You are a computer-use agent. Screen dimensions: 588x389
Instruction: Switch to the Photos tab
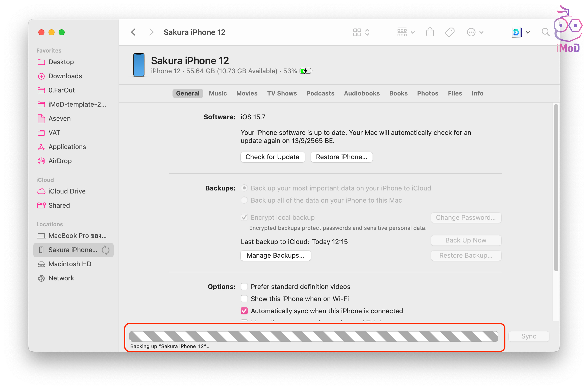tap(428, 93)
